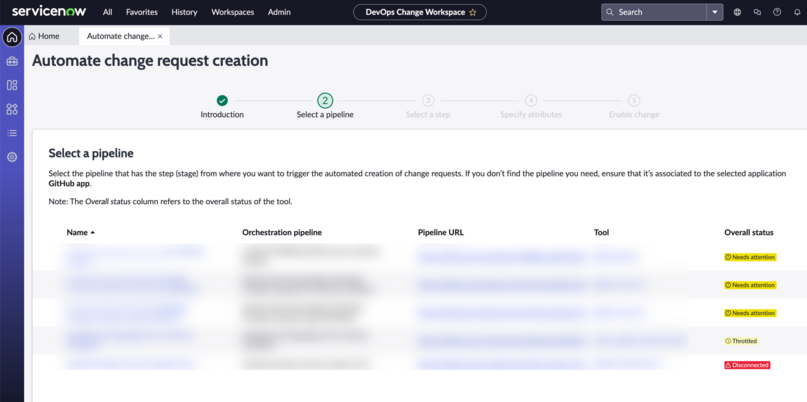Image resolution: width=807 pixels, height=402 pixels.
Task: Click step 5 Enable change circle
Action: (x=634, y=100)
